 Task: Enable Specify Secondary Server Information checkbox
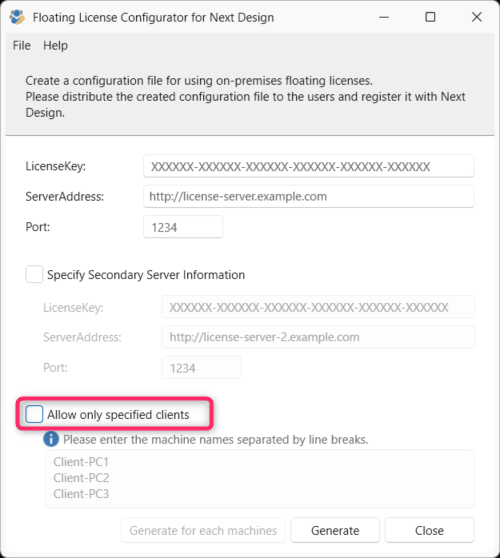click(34, 274)
